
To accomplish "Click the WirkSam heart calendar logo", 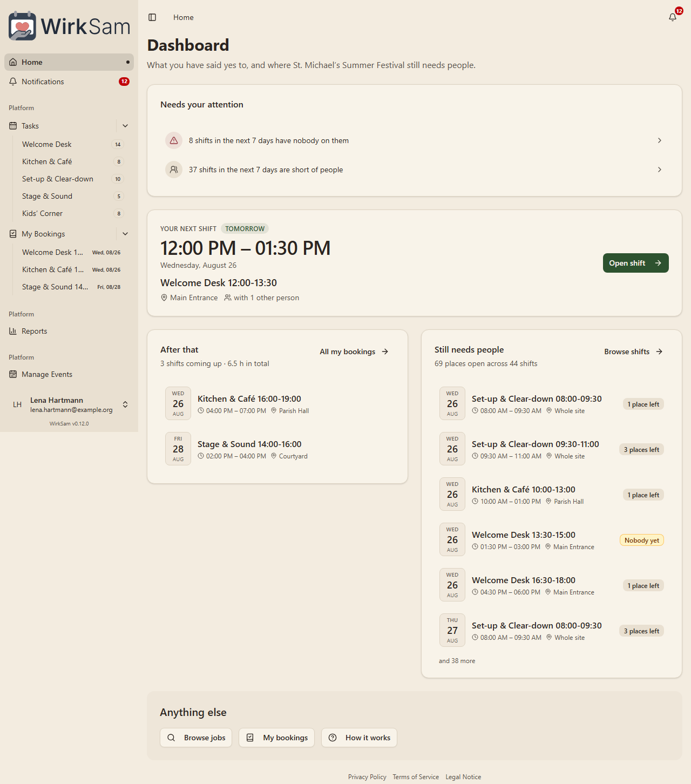I will tap(22, 26).
